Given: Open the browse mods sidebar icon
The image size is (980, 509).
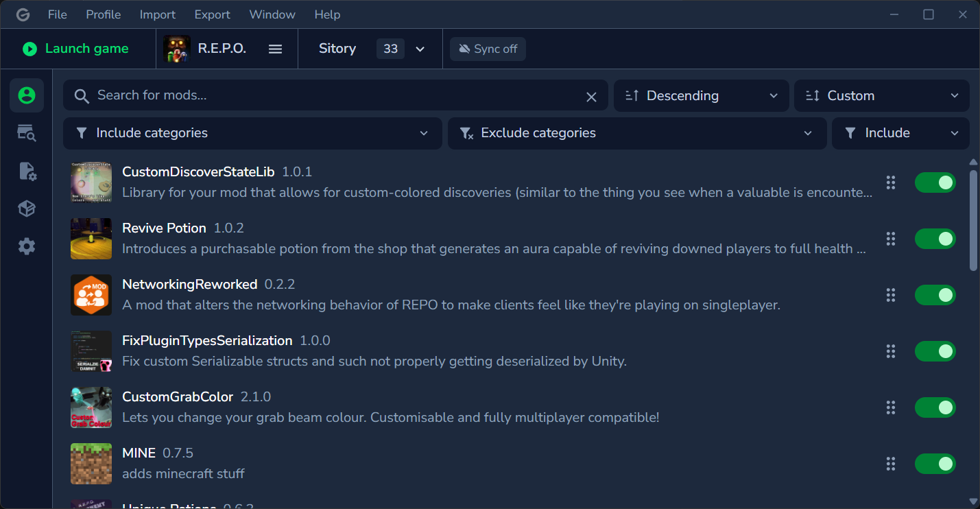Looking at the screenshot, I should (27, 133).
